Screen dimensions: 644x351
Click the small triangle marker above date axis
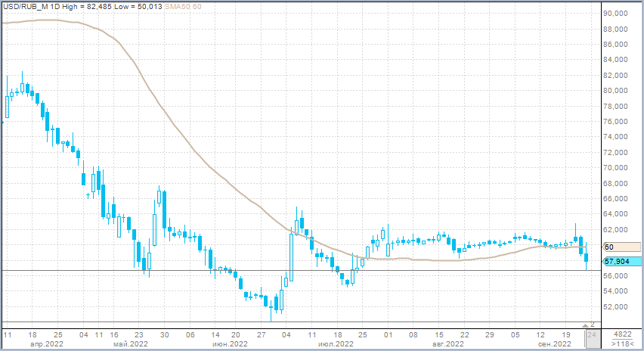point(584,325)
